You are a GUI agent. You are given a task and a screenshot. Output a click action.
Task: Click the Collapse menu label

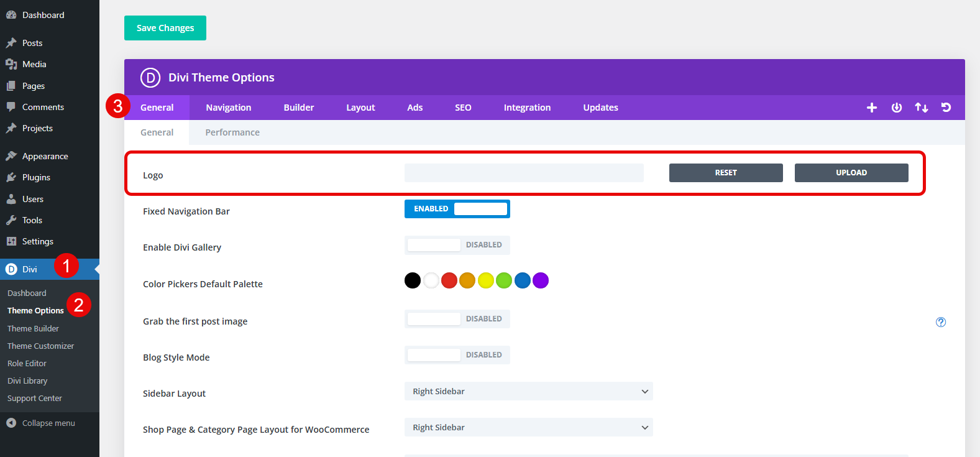(48, 423)
